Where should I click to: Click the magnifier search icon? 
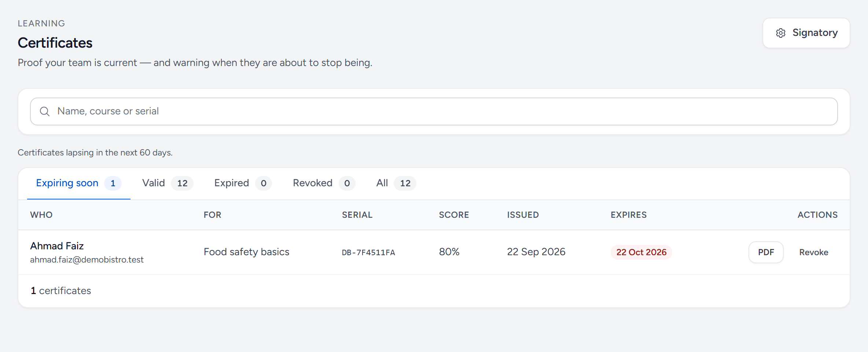(45, 111)
